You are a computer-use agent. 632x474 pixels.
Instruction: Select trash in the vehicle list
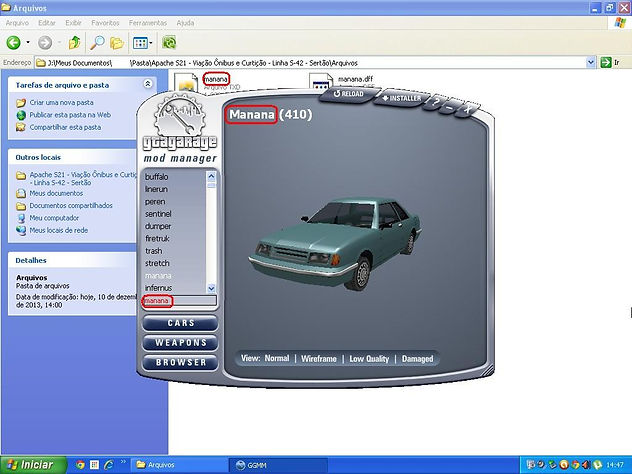point(154,251)
